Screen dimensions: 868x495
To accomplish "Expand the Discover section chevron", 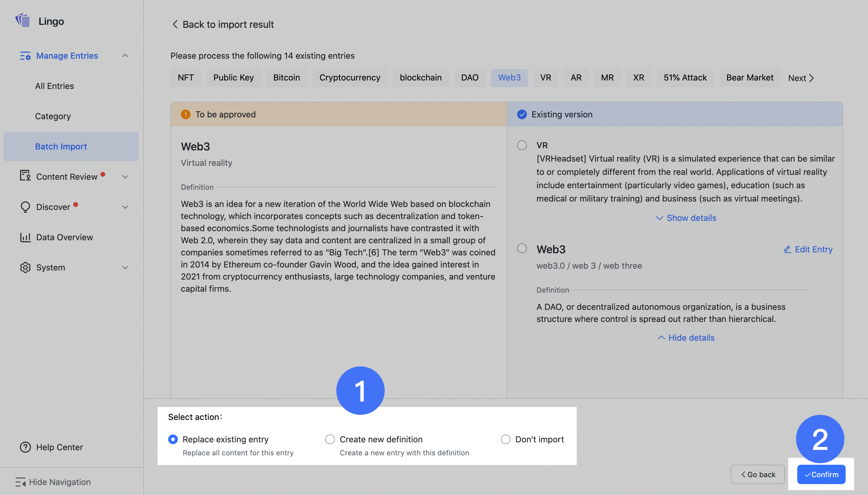I will pyautogui.click(x=125, y=207).
